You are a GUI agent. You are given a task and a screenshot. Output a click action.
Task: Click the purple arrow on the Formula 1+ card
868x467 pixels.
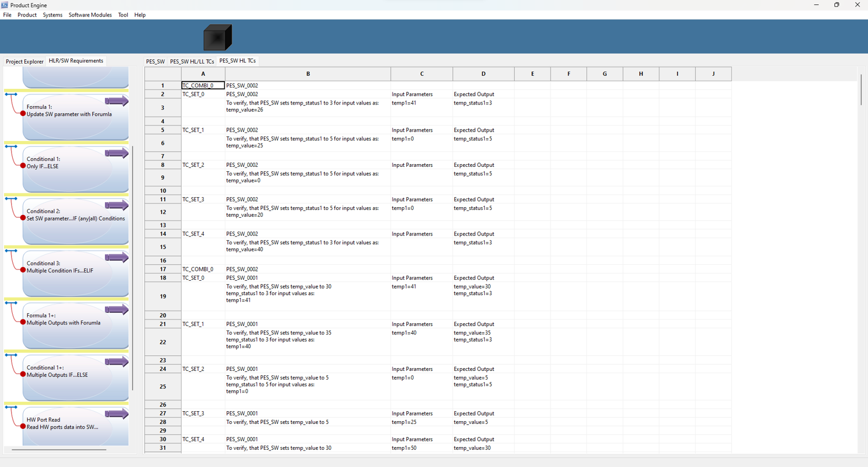tap(117, 309)
